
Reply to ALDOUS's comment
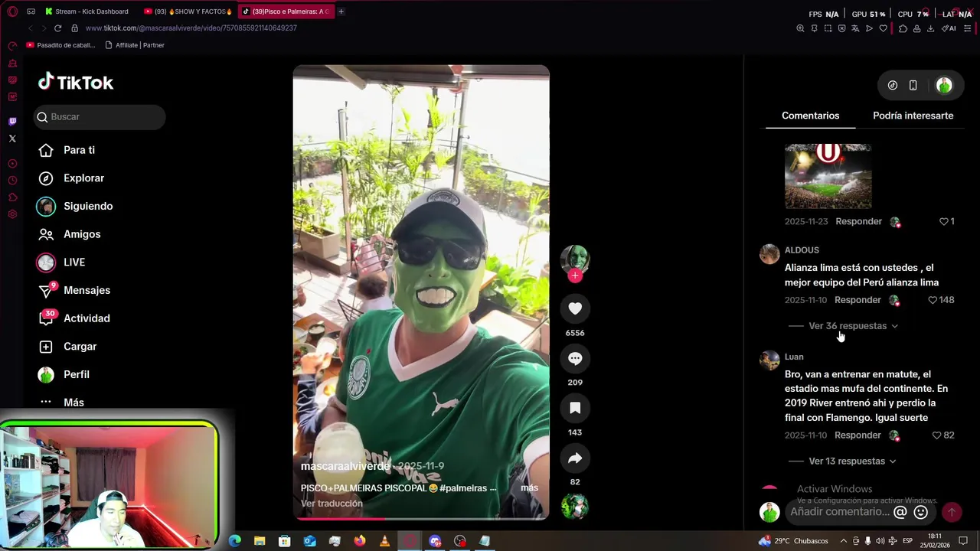857,300
